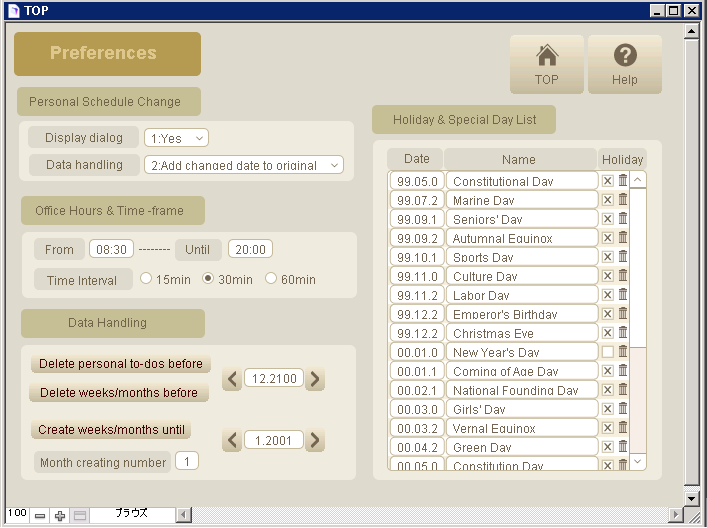Viewport: 707px width, 528px height.
Task: Click the Labor Day name field
Action: [x=522, y=295]
